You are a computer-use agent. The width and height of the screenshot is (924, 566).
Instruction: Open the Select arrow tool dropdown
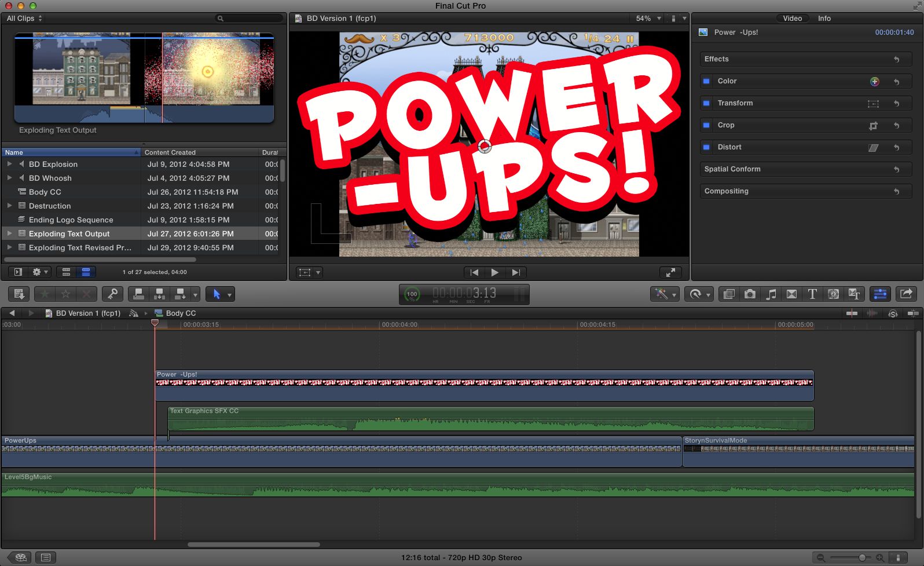(221, 294)
